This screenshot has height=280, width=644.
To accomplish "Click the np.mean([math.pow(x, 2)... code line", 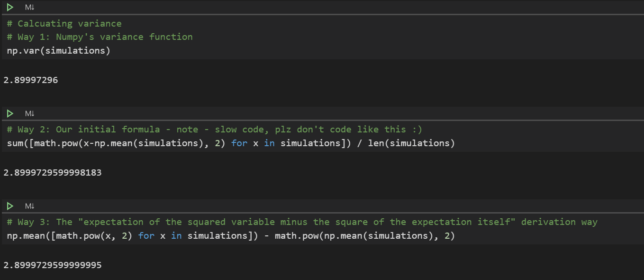I will 231,235.
